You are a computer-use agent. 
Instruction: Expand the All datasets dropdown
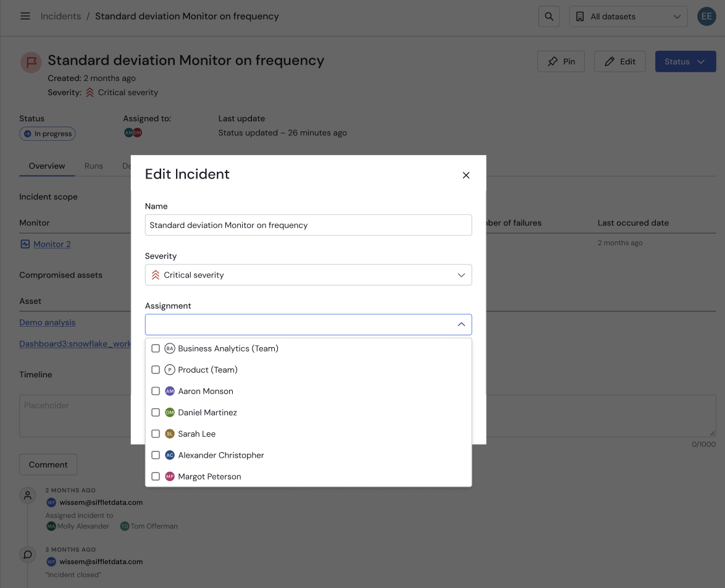click(628, 17)
